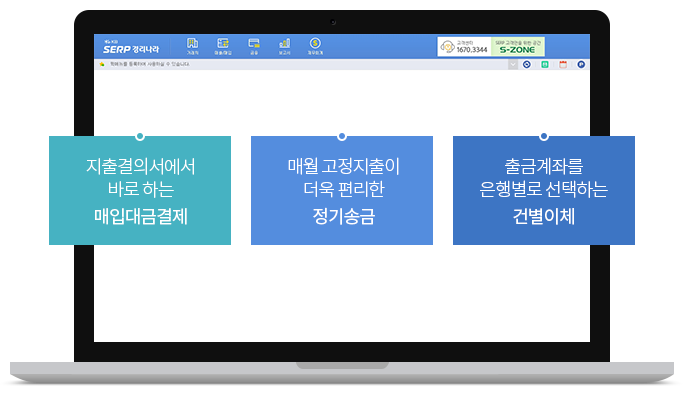Open the 재무회계 dollar coin icon
684x396 pixels.
[315, 46]
